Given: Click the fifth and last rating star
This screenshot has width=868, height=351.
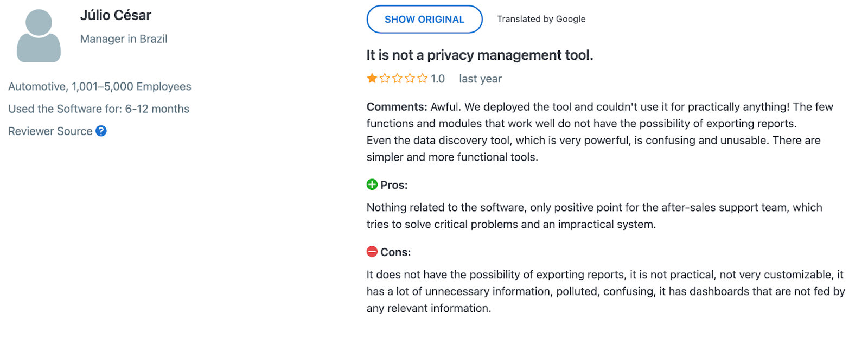Looking at the screenshot, I should [422, 79].
